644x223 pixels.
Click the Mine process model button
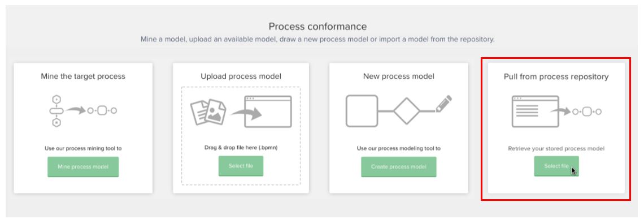pos(83,166)
